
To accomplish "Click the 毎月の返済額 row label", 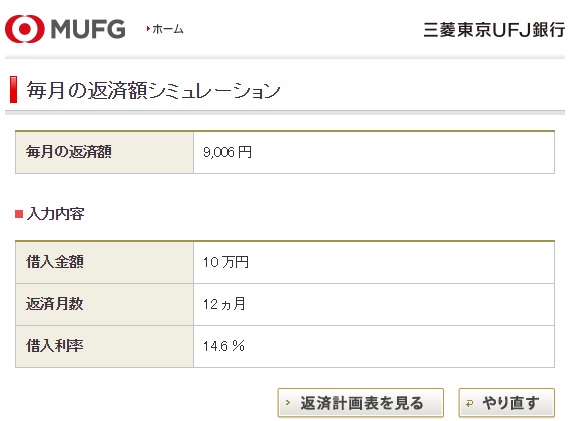I will click(x=69, y=152).
